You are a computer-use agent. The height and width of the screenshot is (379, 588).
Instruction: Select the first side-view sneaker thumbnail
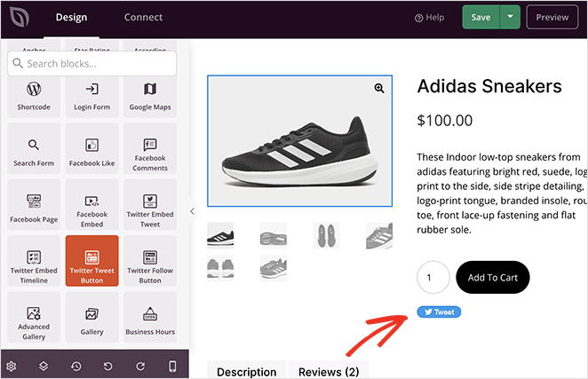220,235
